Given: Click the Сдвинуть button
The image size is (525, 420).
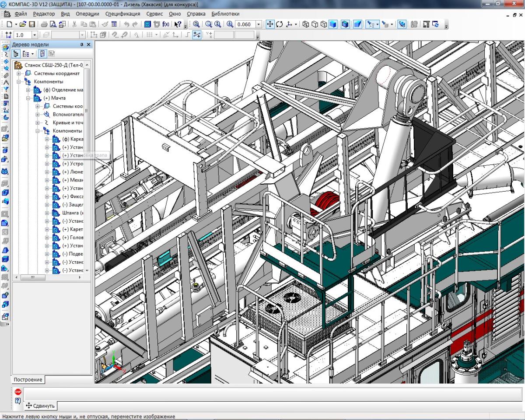Looking at the screenshot, I should (40, 406).
